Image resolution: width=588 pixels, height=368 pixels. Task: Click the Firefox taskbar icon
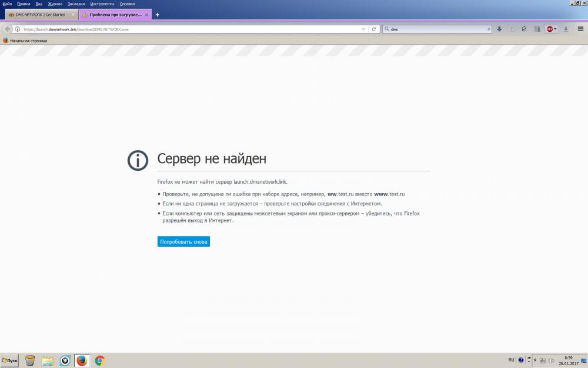click(x=82, y=360)
